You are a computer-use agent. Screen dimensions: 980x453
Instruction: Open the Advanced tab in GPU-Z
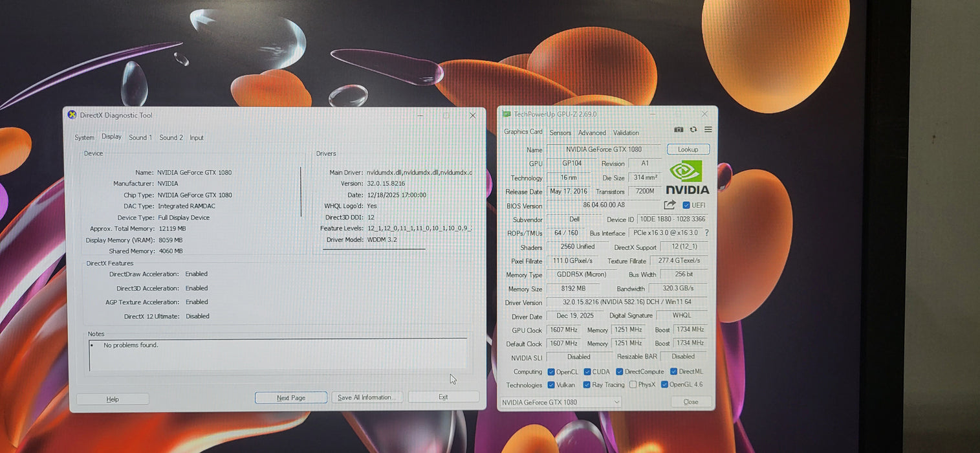592,133
